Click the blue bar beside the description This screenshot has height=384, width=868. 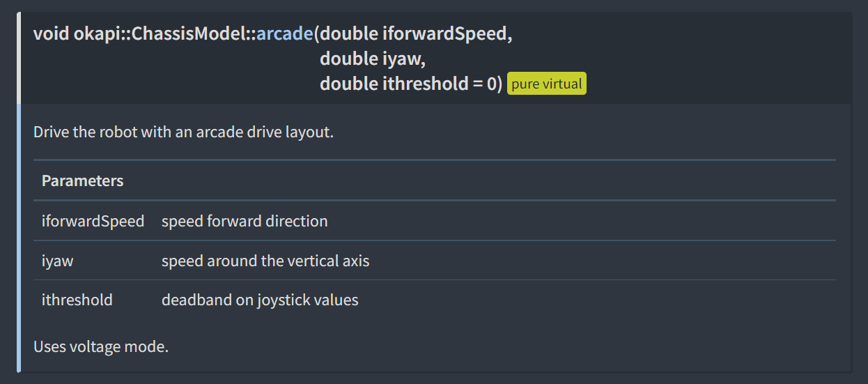19,238
